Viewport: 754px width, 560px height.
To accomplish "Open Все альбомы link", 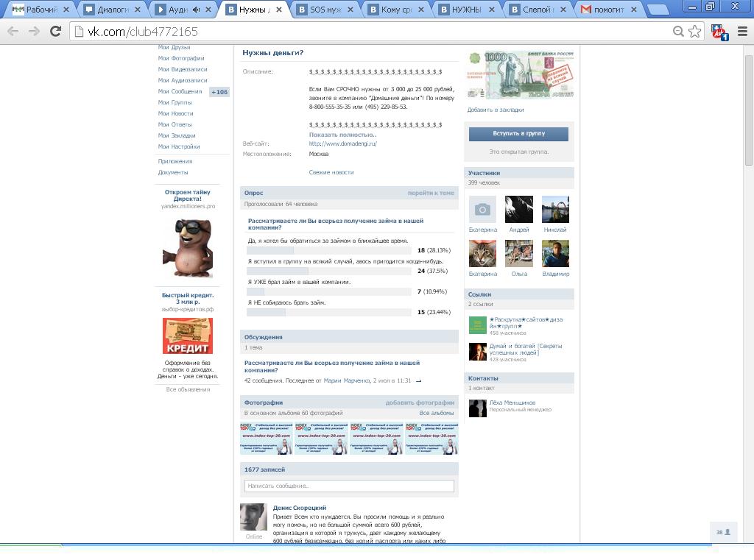I will click(x=437, y=413).
